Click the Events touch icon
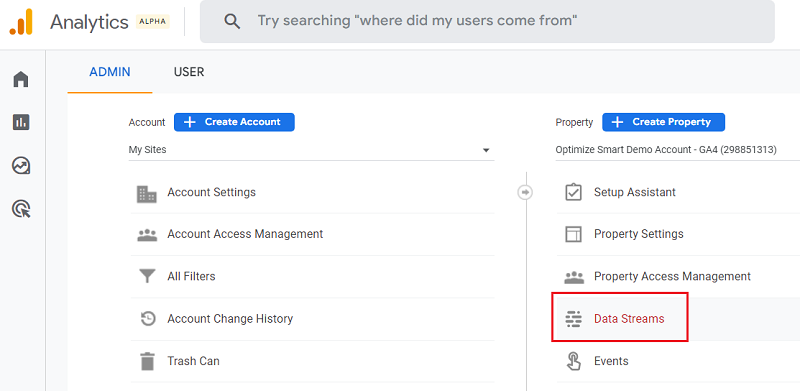800x391 pixels. click(x=574, y=361)
